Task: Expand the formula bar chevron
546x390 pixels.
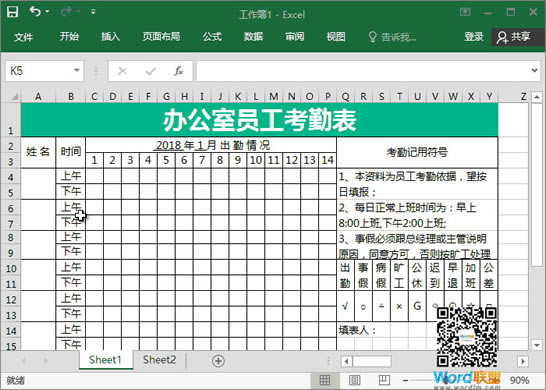Action: tap(535, 71)
